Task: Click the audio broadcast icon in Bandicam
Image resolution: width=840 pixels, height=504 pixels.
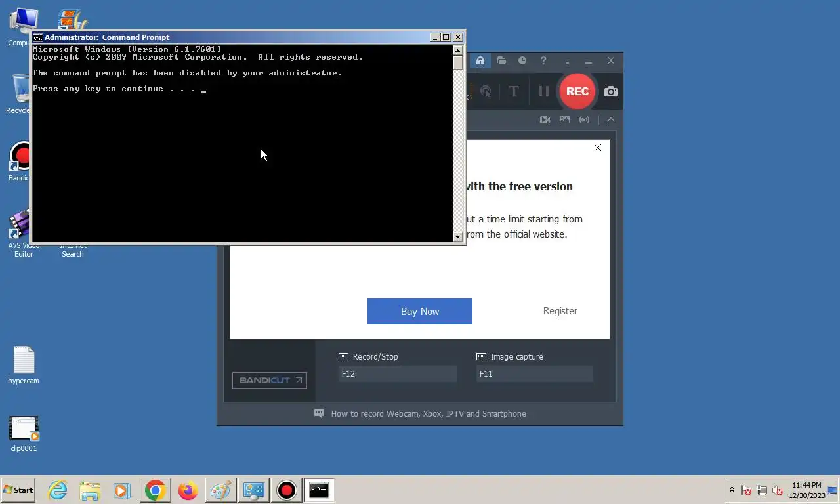Action: tap(584, 119)
